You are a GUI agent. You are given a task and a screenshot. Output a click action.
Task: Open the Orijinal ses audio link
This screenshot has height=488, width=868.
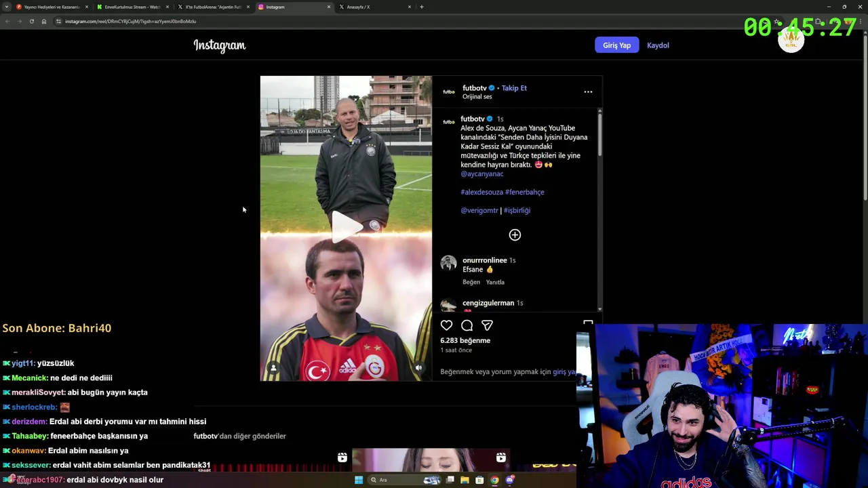pyautogui.click(x=477, y=97)
